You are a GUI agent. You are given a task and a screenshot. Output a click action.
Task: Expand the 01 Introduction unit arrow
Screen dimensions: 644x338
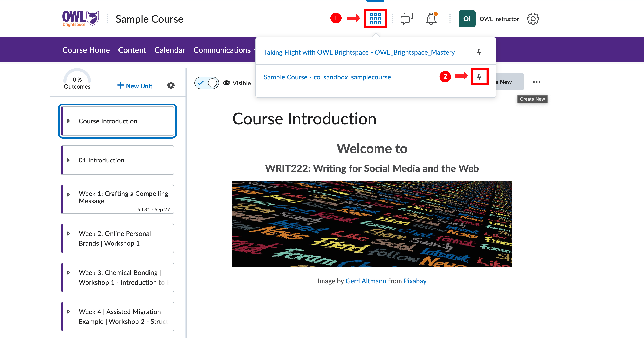pos(69,160)
